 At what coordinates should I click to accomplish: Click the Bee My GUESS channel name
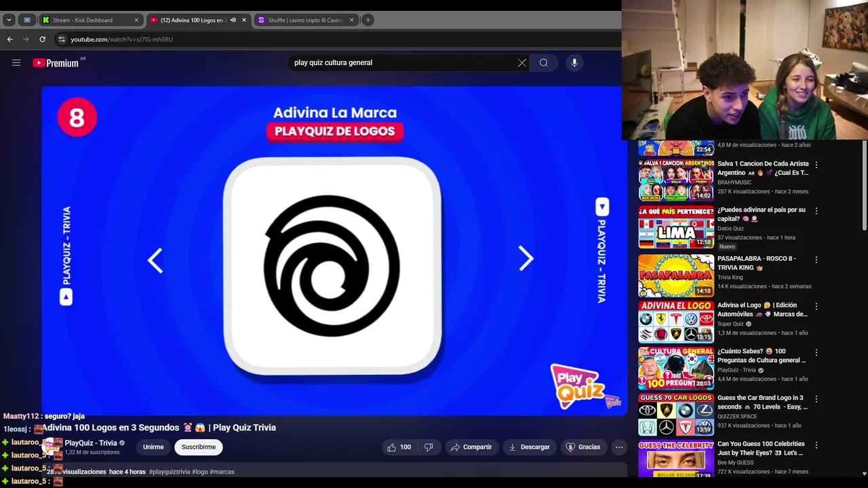coord(736,462)
